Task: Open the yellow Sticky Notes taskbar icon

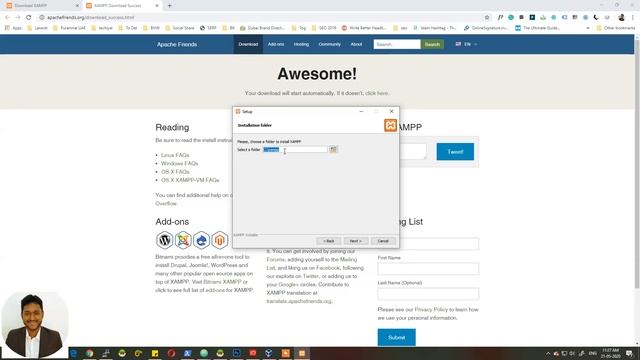Action: (x=155, y=353)
